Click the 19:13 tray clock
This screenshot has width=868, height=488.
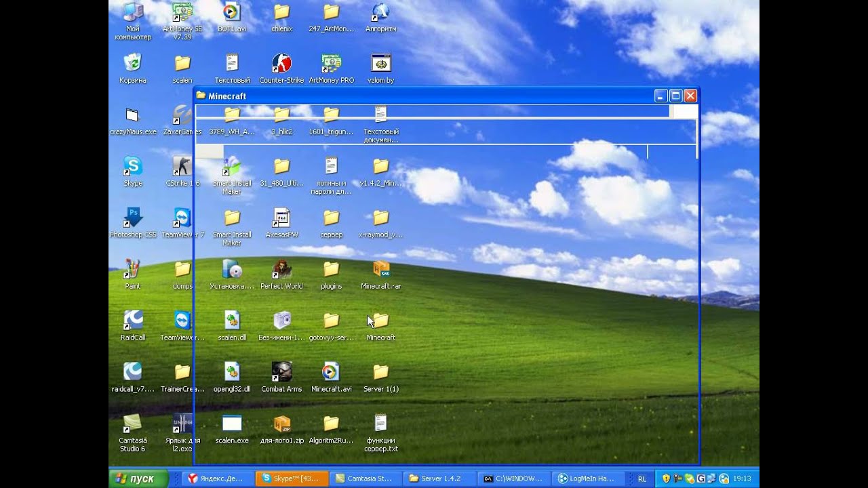click(741, 479)
